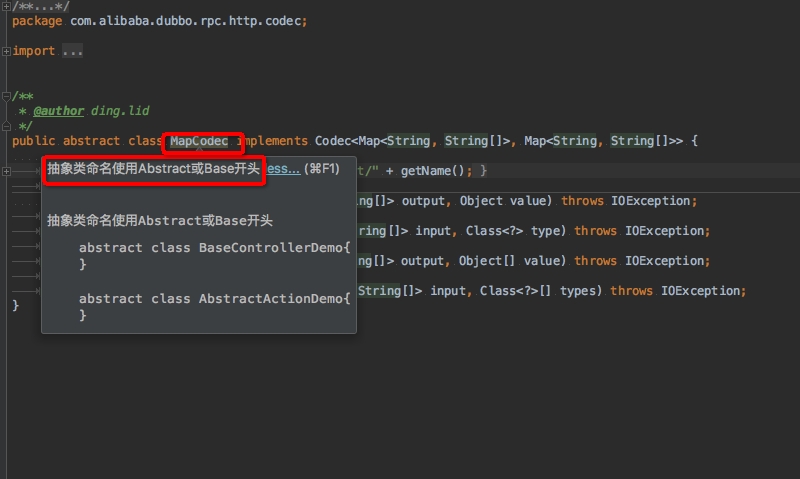
Task: Open the tooltip's 'ess...' more link
Action: pos(283,169)
